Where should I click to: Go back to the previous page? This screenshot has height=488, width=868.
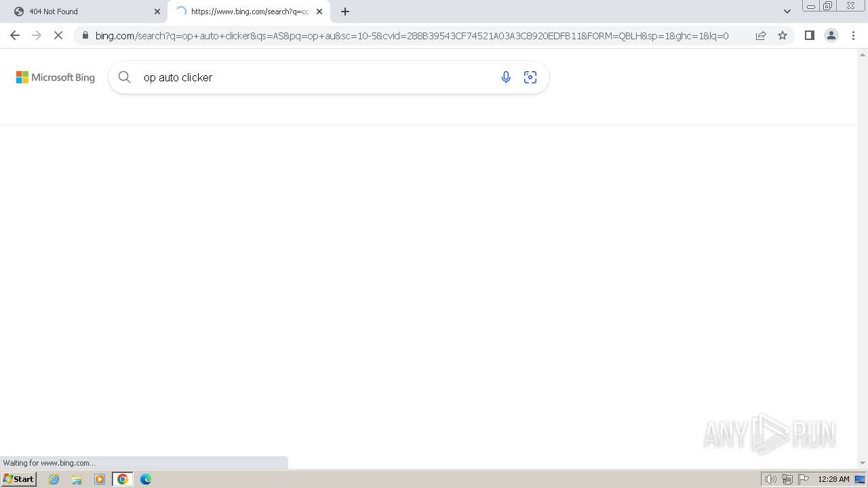pos(15,35)
